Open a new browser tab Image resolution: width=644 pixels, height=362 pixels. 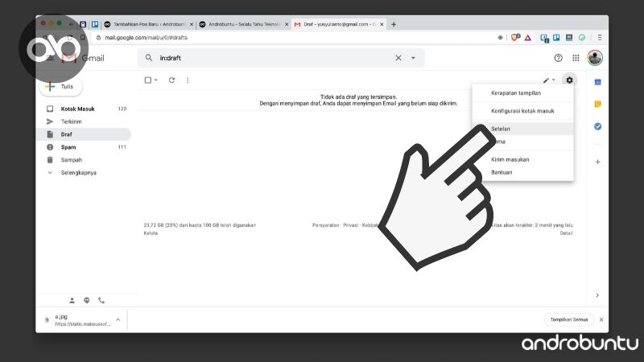tap(394, 24)
